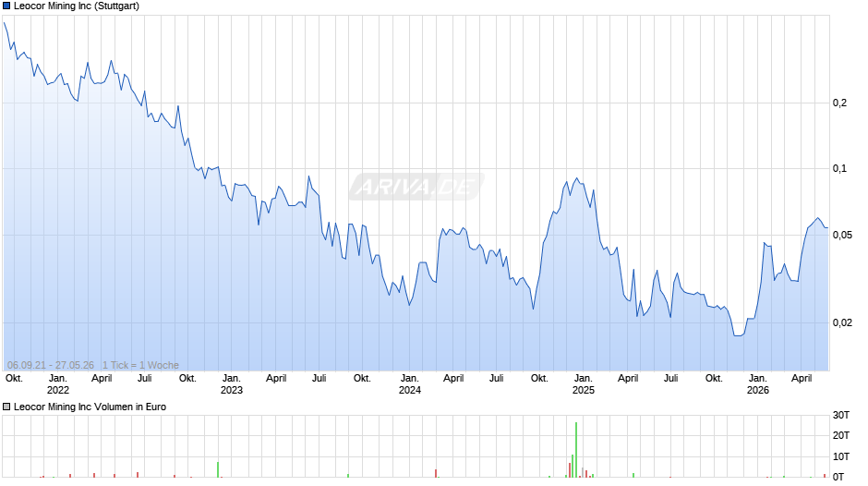Click the red volume bar near April 2024
Image resolution: width=868 pixels, height=486 pixels.
click(436, 473)
